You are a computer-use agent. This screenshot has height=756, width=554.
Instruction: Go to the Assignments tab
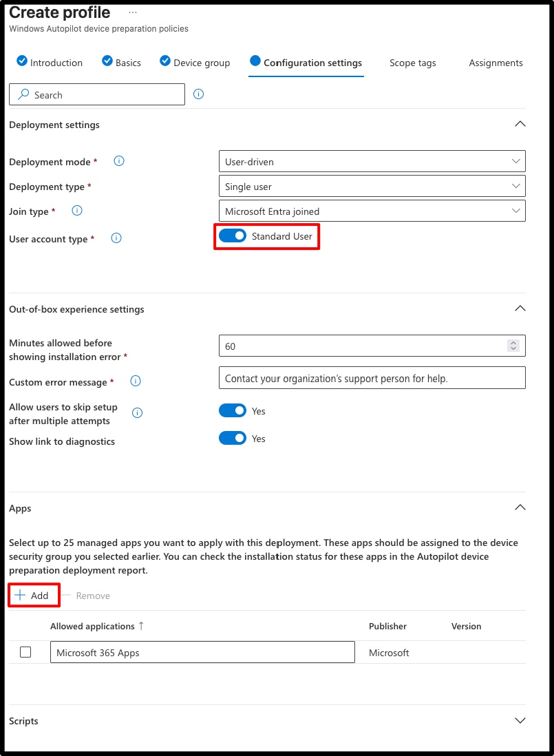click(x=496, y=63)
